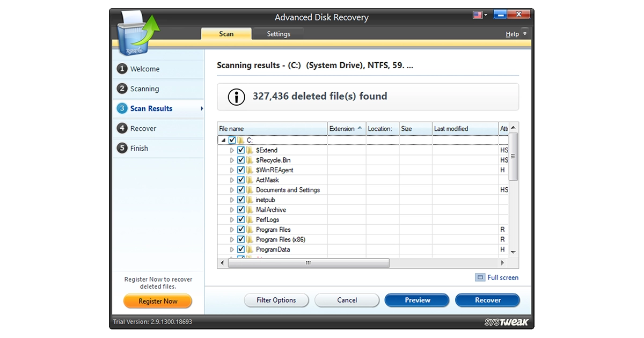
Task: Switch to the Scan tab
Action: (226, 34)
